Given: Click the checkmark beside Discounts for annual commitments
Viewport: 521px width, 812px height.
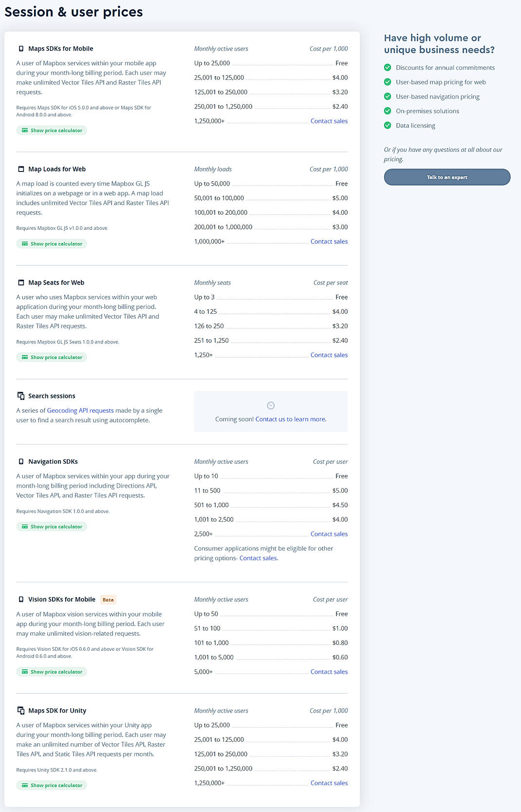Looking at the screenshot, I should [388, 67].
